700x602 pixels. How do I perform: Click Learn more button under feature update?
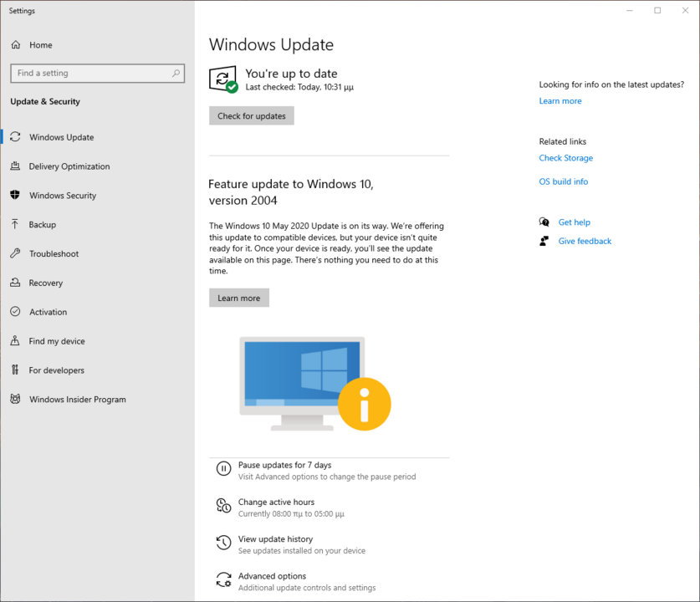pos(239,298)
